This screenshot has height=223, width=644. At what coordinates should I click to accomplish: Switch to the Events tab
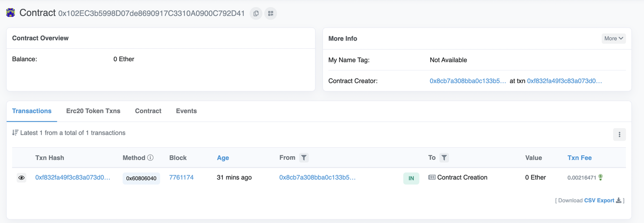pyautogui.click(x=186, y=111)
